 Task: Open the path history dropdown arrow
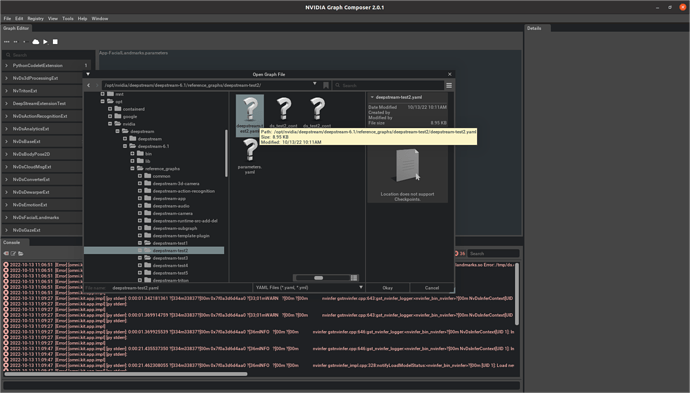pyautogui.click(x=315, y=84)
